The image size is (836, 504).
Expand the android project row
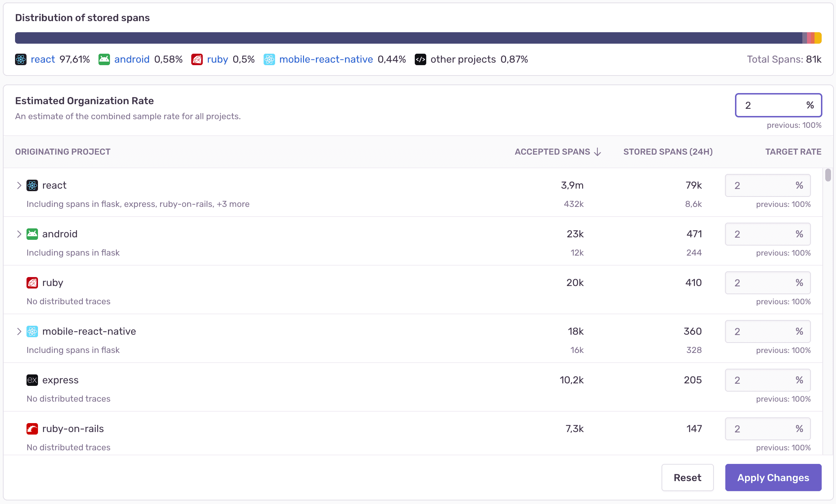click(x=19, y=234)
